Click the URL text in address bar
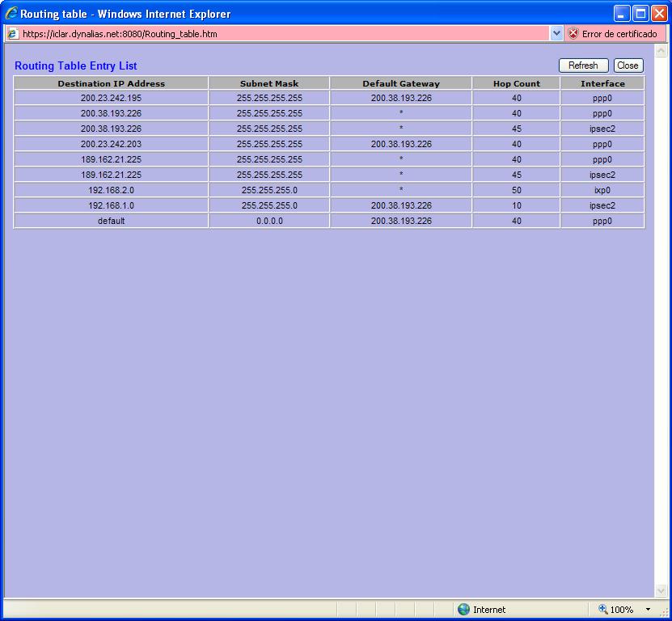The image size is (672, 621). point(120,34)
